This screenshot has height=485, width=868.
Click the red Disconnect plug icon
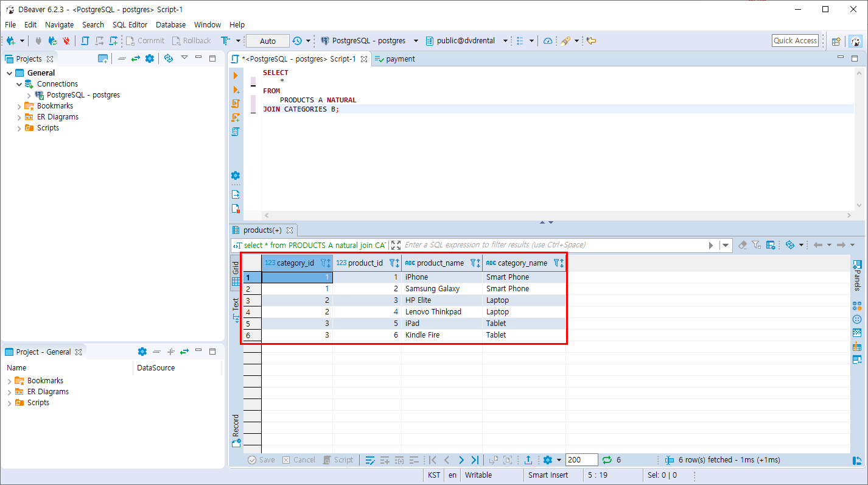coord(66,41)
